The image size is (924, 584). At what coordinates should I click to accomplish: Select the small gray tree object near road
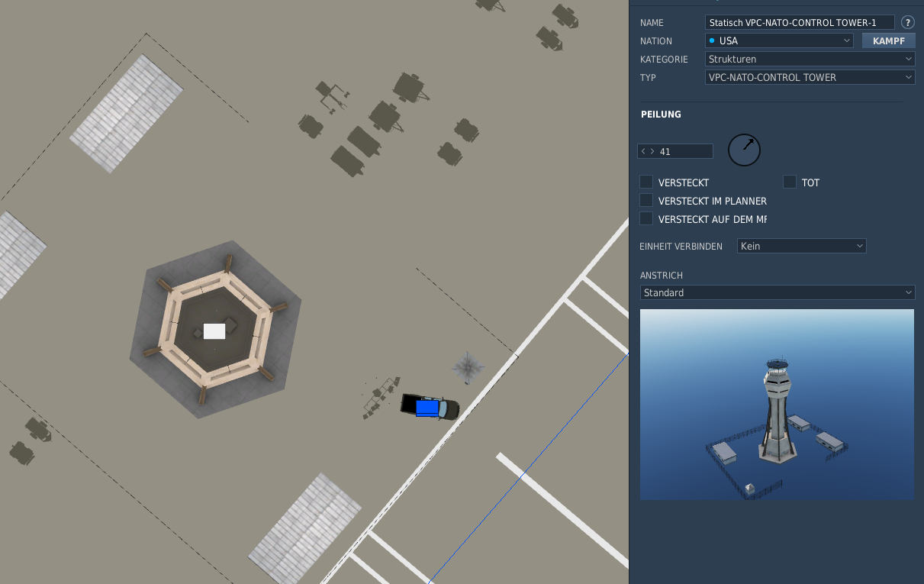tap(468, 367)
